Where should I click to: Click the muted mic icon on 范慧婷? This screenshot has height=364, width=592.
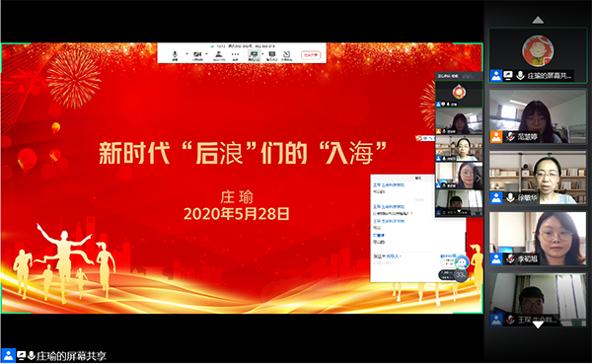point(510,136)
